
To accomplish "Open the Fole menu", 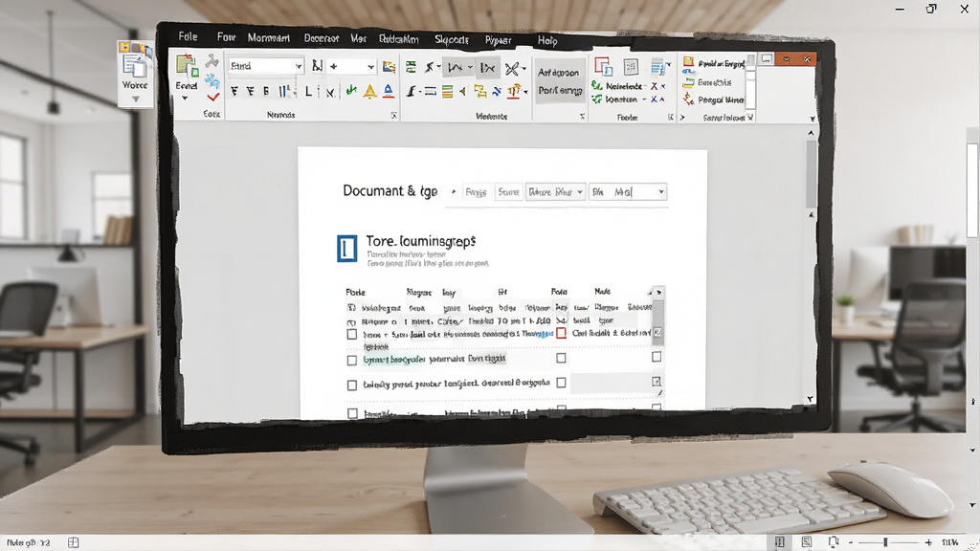I will (x=188, y=36).
